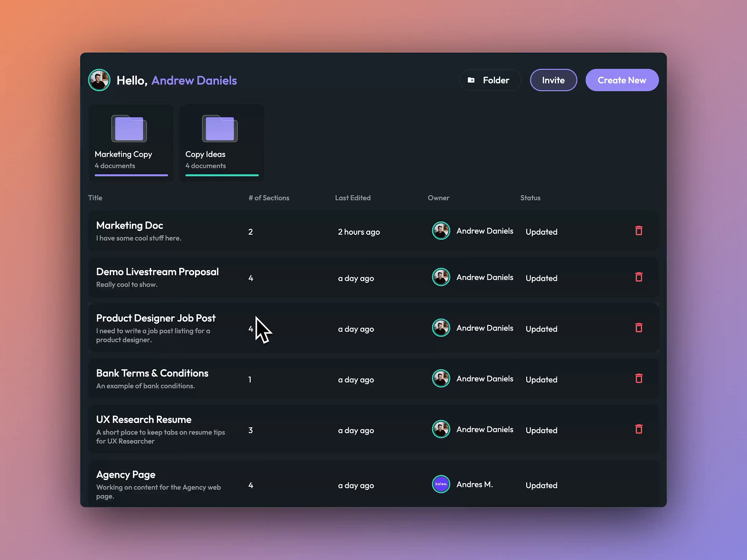Click Andrew Daniels profile avatar next to greeting

click(99, 80)
